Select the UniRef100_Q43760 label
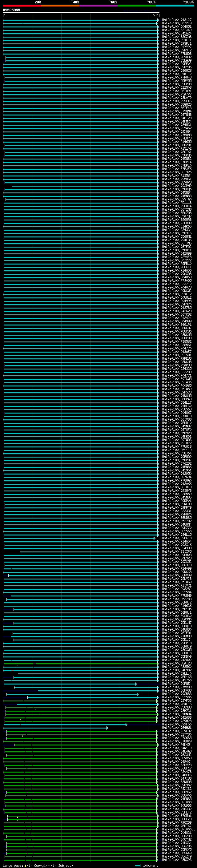 tap(177, 680)
